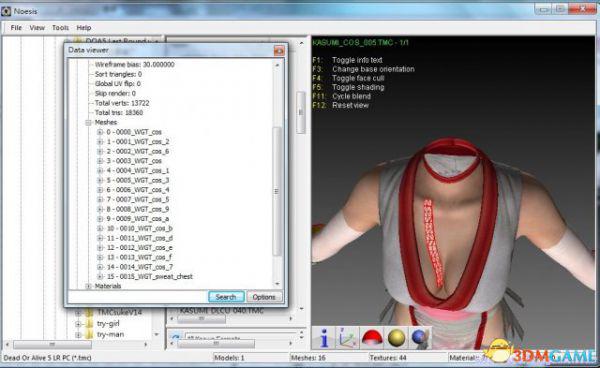Click the 'F4: Toggle face cull' overlay text
This screenshot has height=368, width=600.
tap(349, 78)
